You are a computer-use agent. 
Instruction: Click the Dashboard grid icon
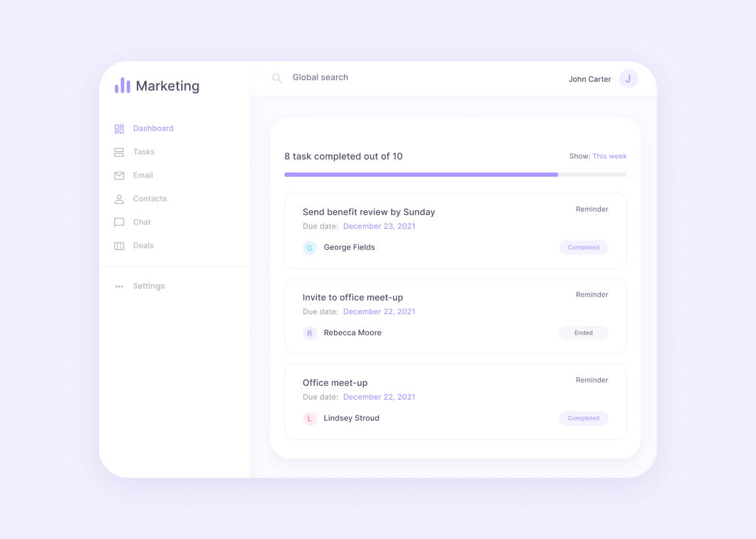119,129
